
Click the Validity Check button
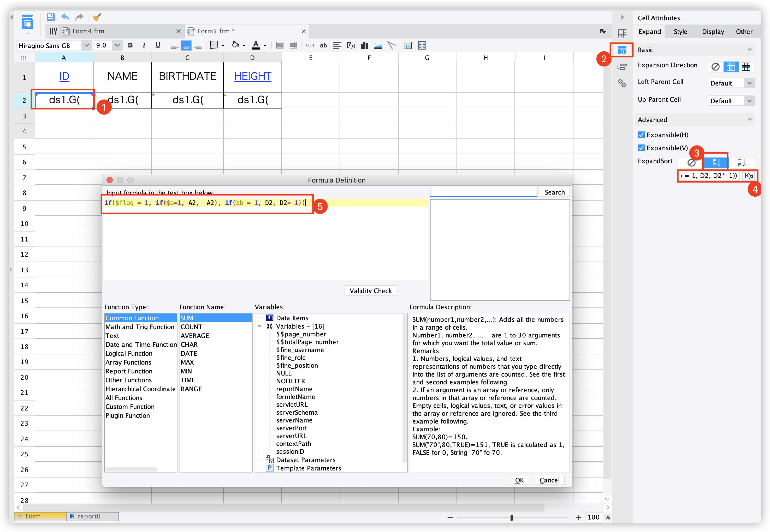(x=370, y=291)
